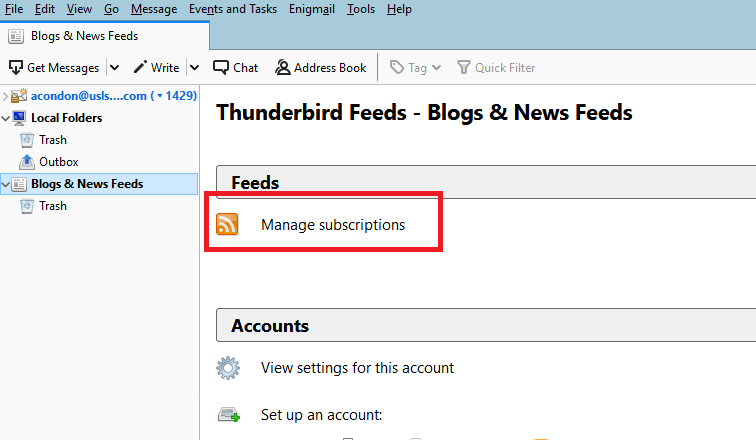Open the Message menu
Image resolution: width=756 pixels, height=440 pixels.
(x=154, y=9)
